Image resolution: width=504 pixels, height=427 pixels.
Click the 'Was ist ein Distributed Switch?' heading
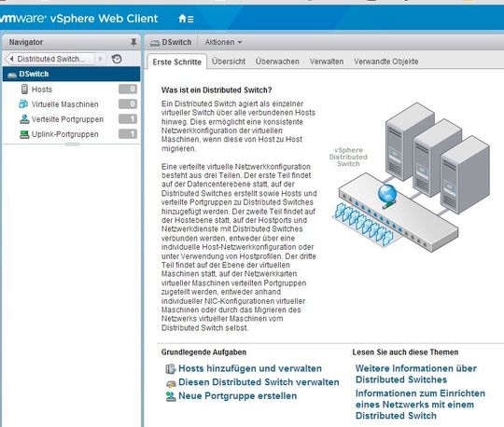pos(217,90)
